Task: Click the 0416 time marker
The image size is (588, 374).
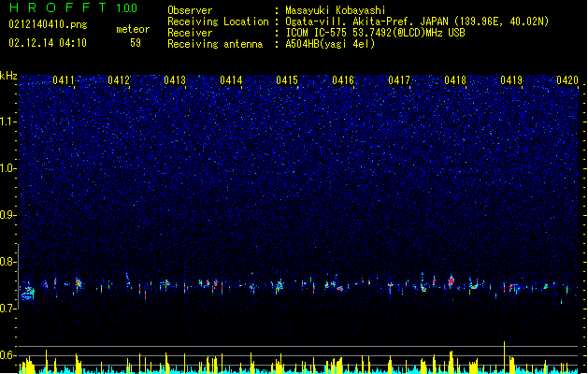Action: 343,80
